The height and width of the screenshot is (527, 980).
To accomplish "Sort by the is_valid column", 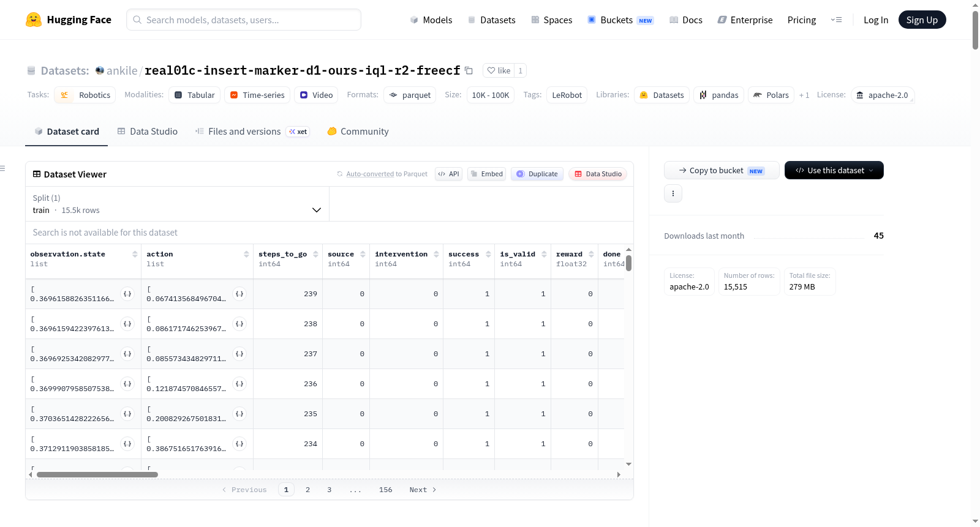I will coord(544,254).
